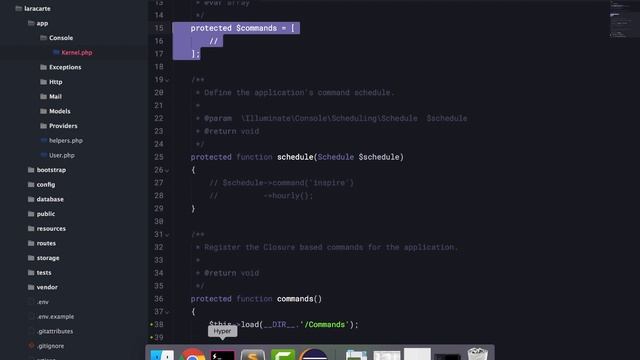The image size is (640, 360).
Task: Click the '@return void' on line 23
Action: pyautogui.click(x=231, y=131)
